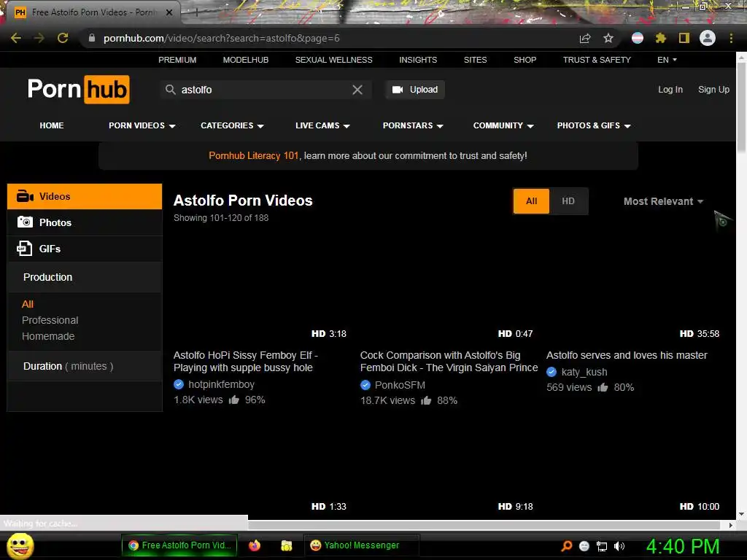Go to HOME in main navigation
747x560 pixels.
point(52,125)
